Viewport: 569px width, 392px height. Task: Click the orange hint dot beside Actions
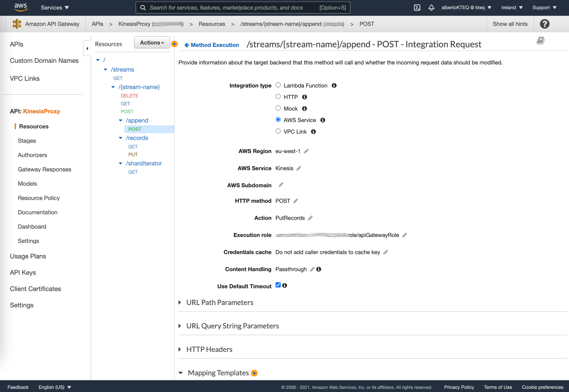coord(174,44)
